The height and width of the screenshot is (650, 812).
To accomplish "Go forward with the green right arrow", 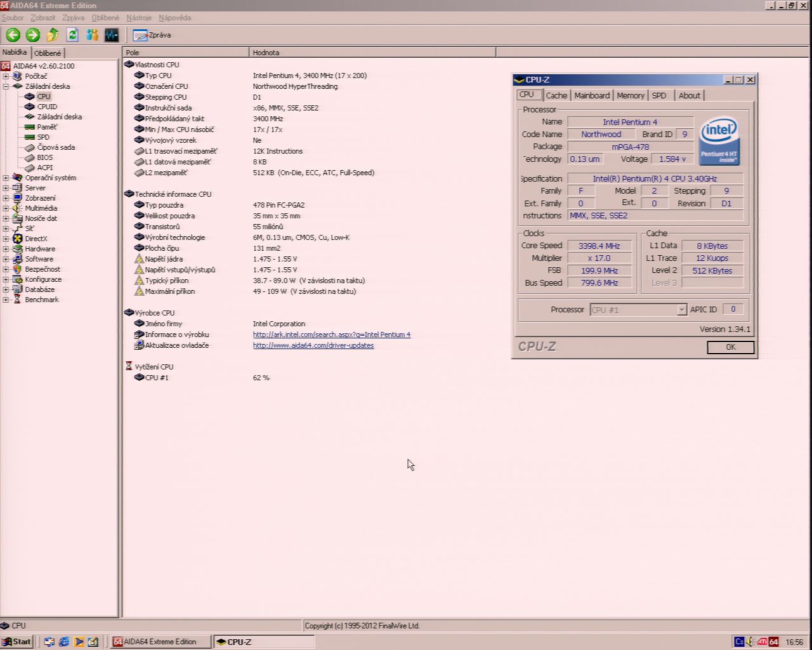I will (33, 35).
